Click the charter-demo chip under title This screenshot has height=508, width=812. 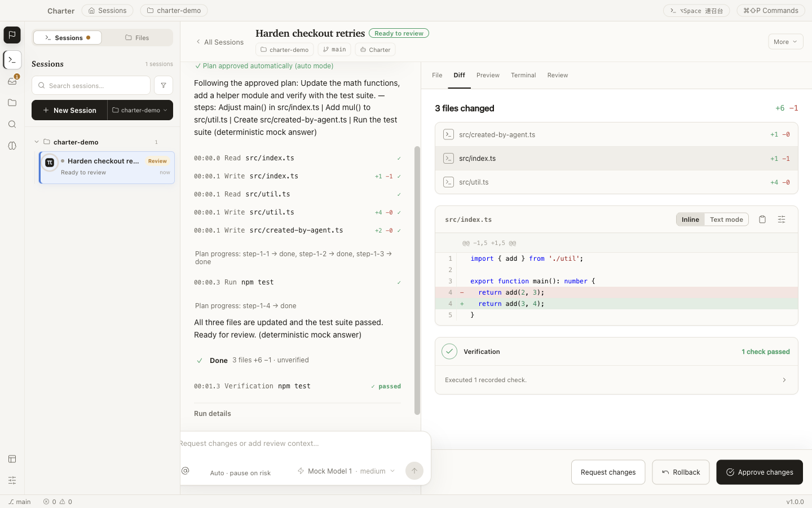click(285, 50)
